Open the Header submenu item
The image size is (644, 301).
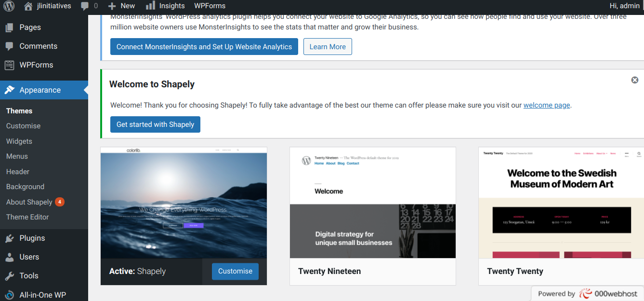point(18,172)
